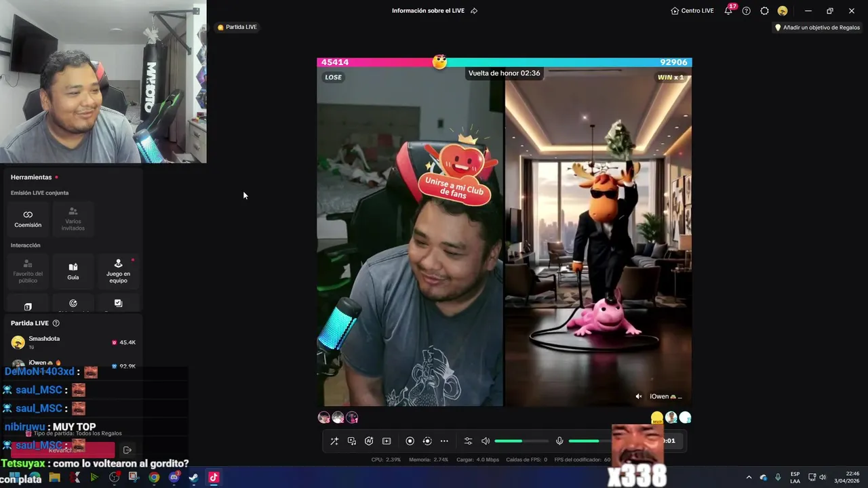Image resolution: width=868 pixels, height=488 pixels.
Task: Open notifications bell with 17 badge
Action: [728, 11]
